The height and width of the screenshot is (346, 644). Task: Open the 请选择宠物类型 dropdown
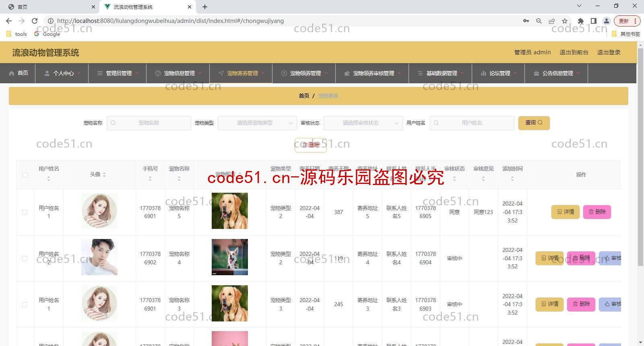[257, 123]
